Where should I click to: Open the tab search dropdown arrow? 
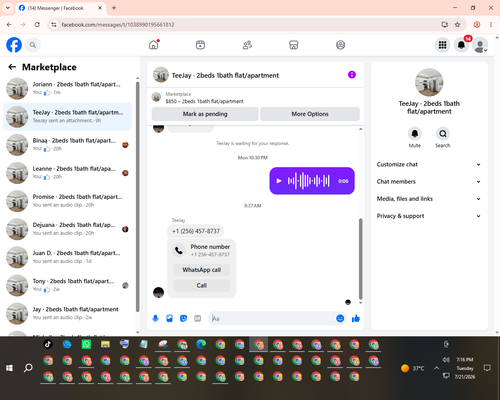click(x=8, y=8)
